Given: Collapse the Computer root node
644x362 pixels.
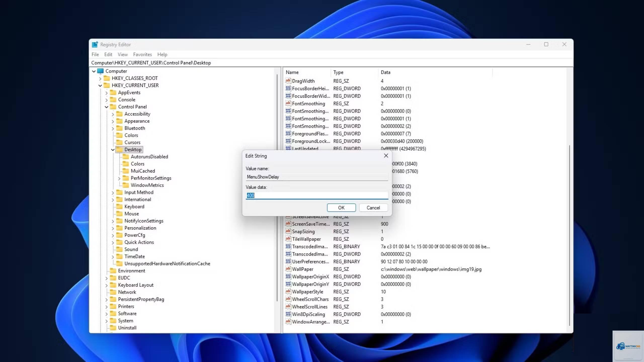Looking at the screenshot, I should click(94, 71).
